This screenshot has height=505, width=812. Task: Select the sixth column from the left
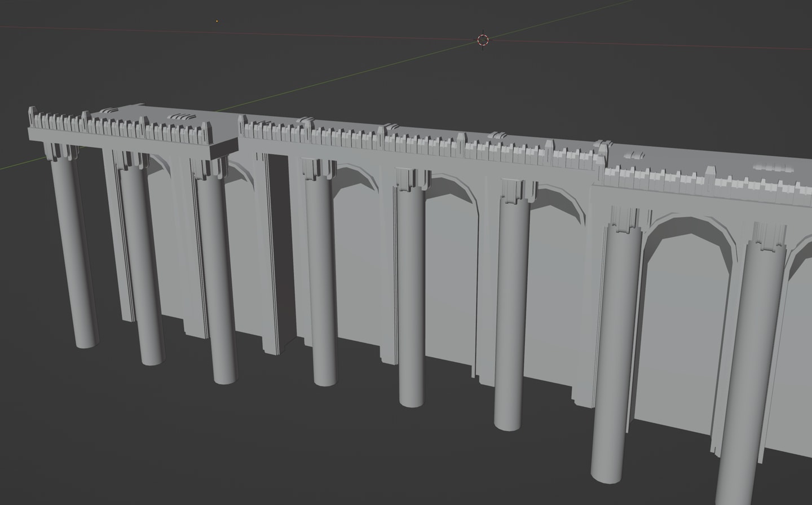511,316
